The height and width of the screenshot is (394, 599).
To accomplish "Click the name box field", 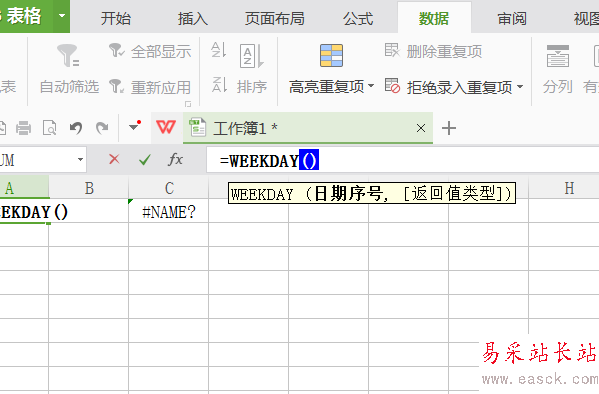I will tap(37, 159).
